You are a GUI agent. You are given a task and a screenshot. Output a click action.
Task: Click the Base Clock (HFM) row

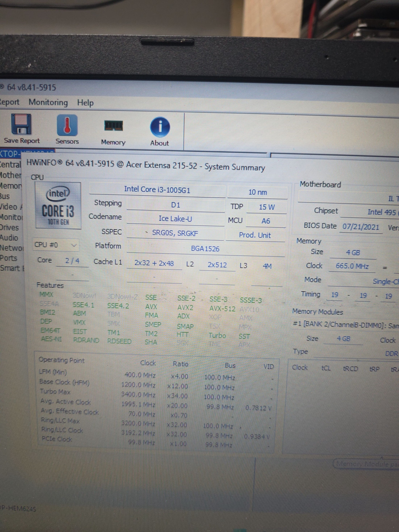click(x=156, y=385)
